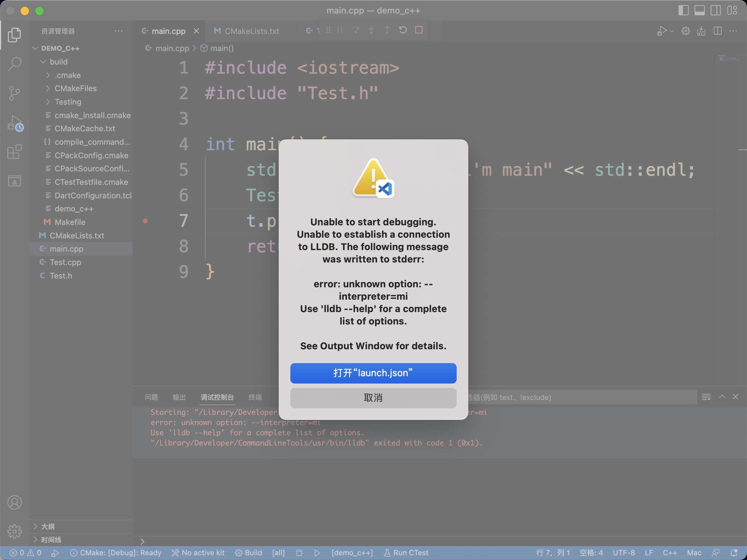Click the status bar debug bug icon

pyautogui.click(x=299, y=553)
